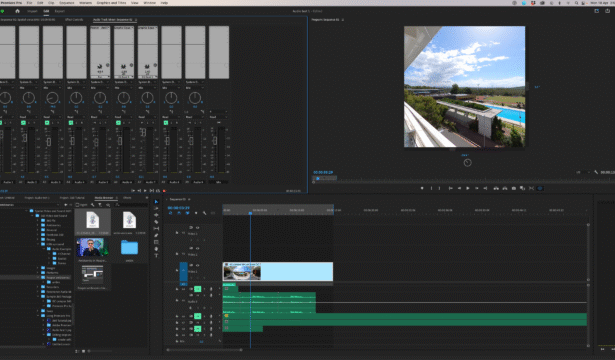Select the Track Select Forward tool
615x360 pixels.
coord(156,208)
